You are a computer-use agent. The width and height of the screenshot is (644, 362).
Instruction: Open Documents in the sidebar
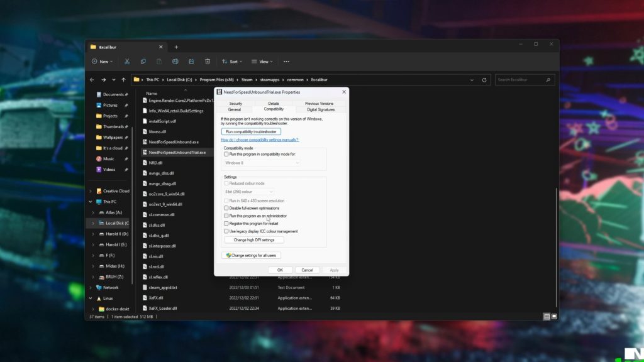[112, 94]
